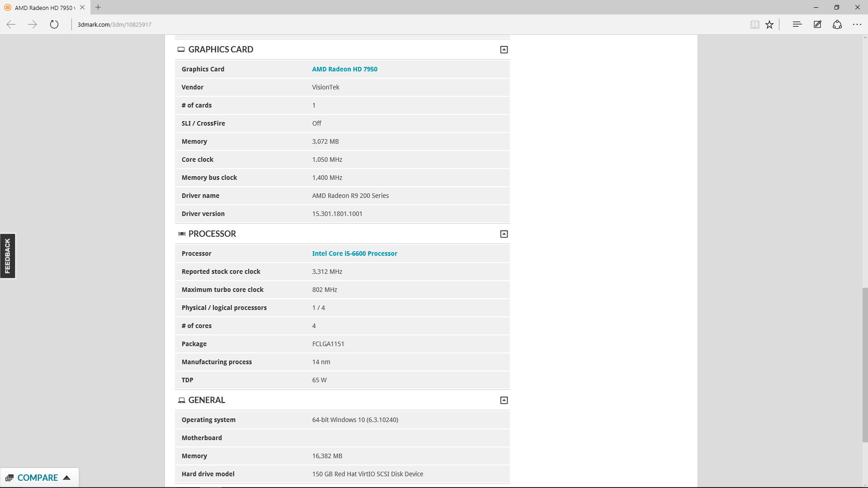The height and width of the screenshot is (488, 868).
Task: Click the 3,312 MHz stock clock value
Action: click(327, 272)
